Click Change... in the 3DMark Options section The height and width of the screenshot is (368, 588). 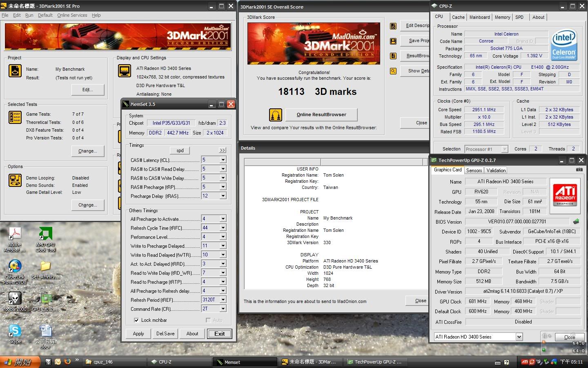click(88, 205)
